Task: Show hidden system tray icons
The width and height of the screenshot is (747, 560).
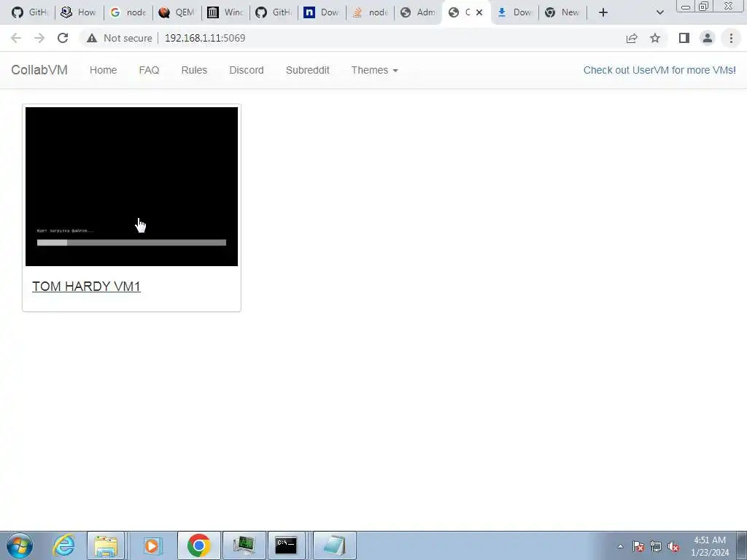Action: pyautogui.click(x=620, y=546)
